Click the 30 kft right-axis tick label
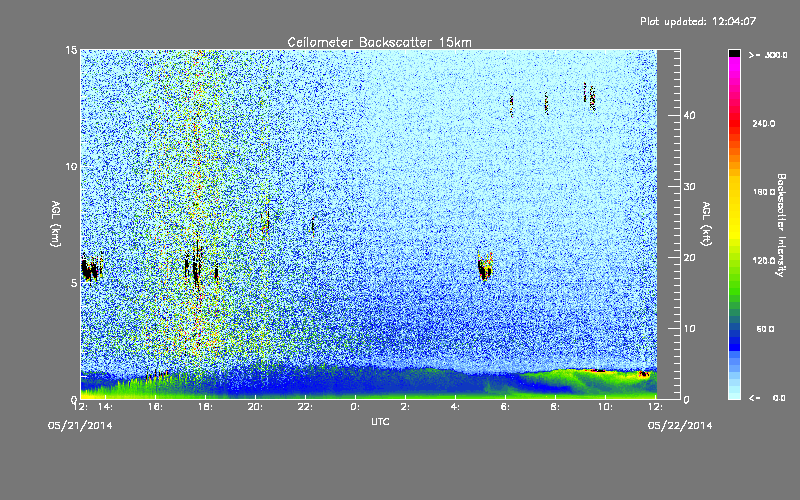Screen dimensions: 800x500 point(689,187)
